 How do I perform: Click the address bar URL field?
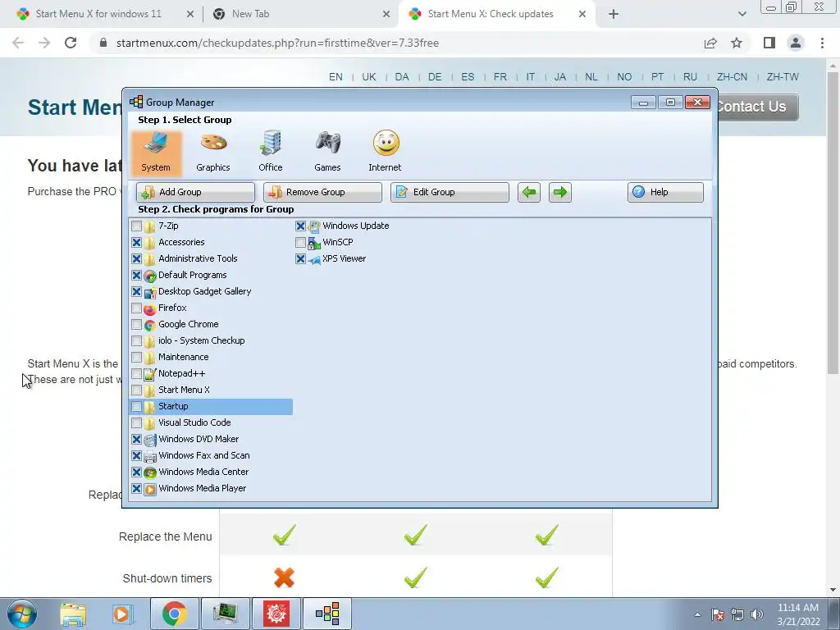click(x=396, y=43)
